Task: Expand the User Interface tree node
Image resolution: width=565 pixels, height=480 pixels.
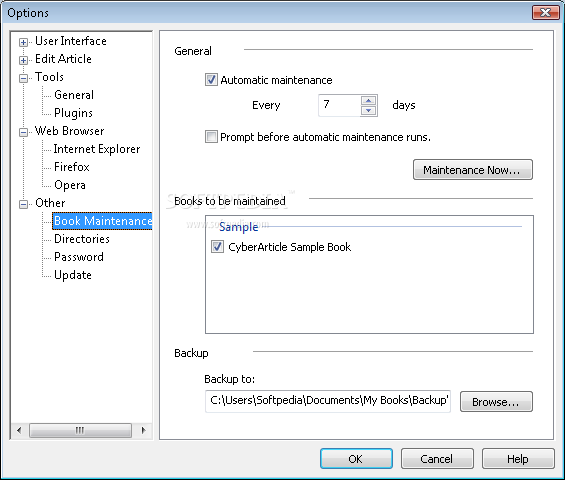Action: (23, 43)
